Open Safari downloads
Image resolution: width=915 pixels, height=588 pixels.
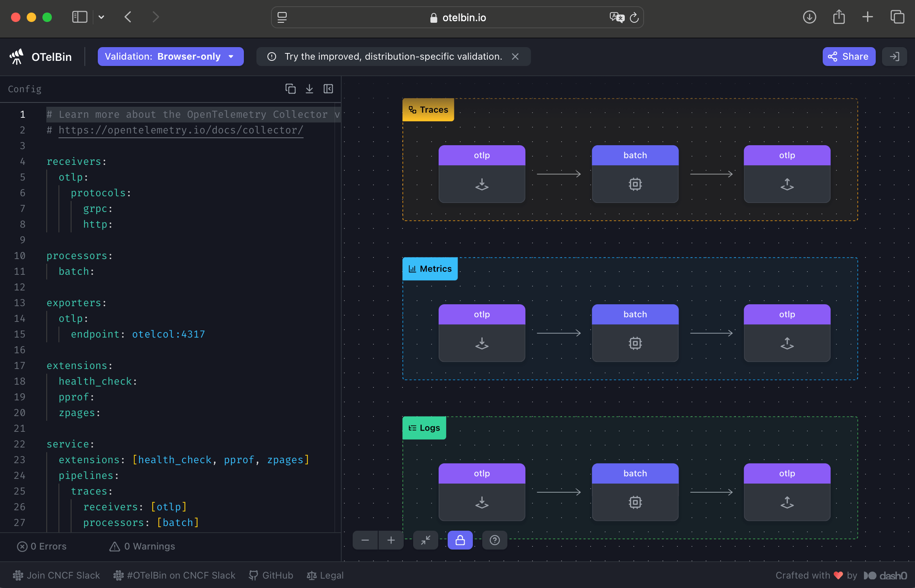tap(809, 17)
